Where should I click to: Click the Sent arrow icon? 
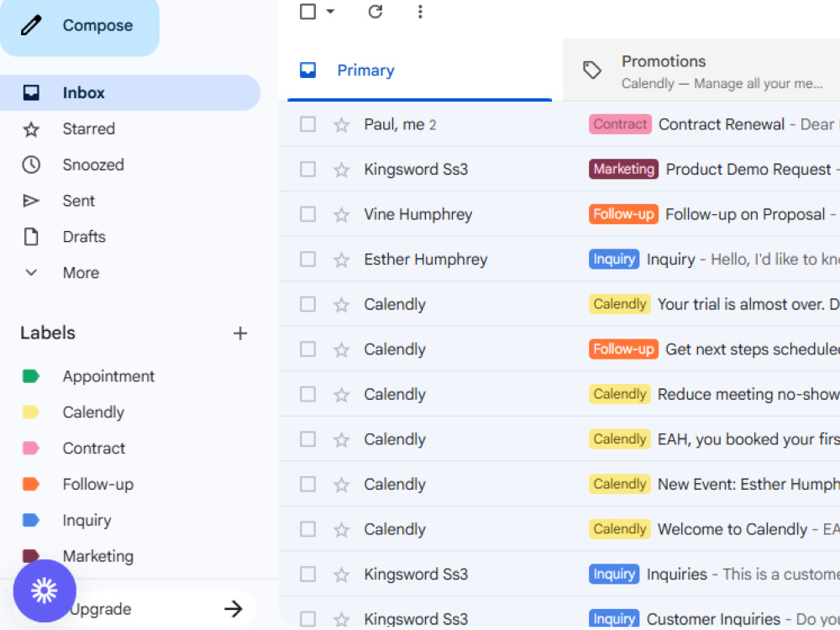tap(30, 201)
